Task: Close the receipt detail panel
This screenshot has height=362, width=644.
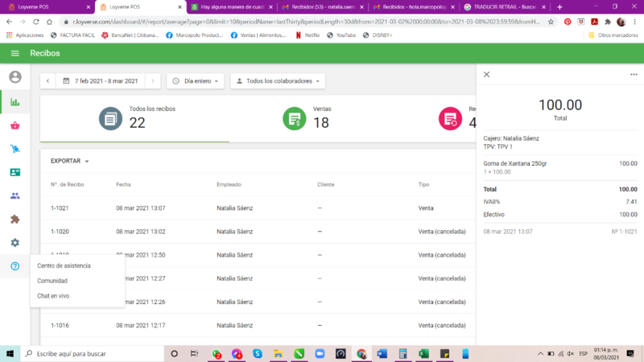Action: [486, 74]
